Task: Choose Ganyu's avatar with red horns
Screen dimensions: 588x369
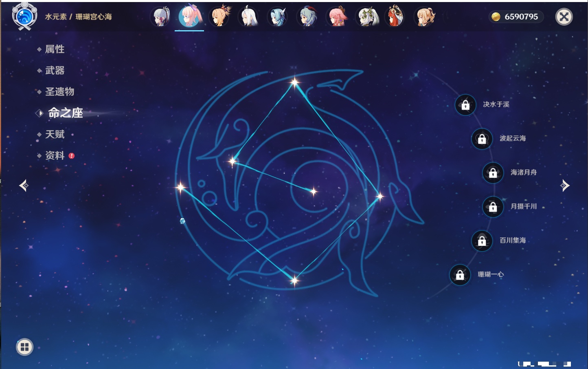Action: point(308,17)
